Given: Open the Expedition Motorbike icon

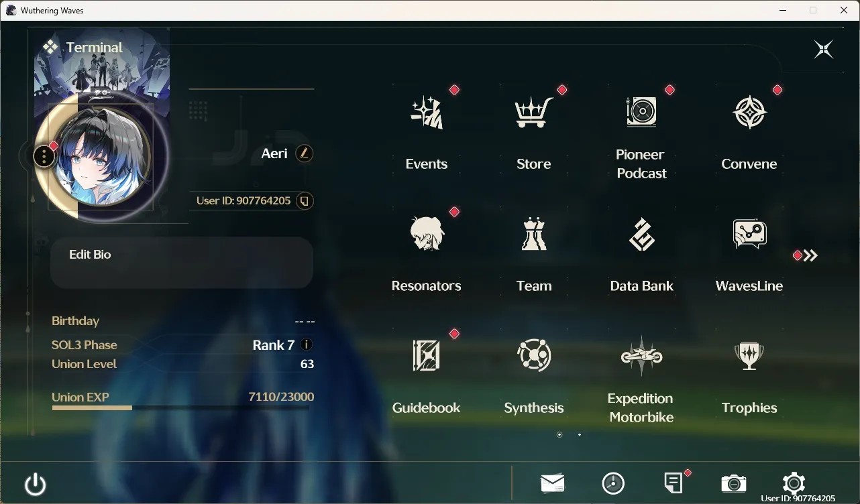Looking at the screenshot, I should point(641,356).
